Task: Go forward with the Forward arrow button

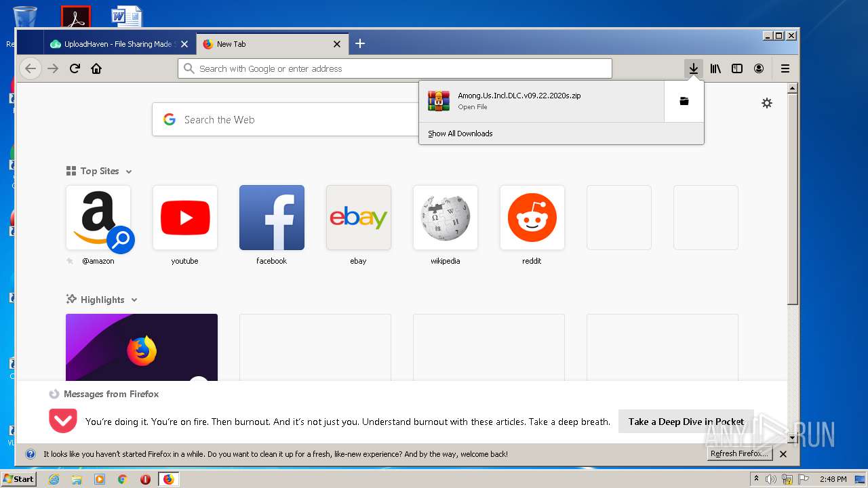Action: 53,68
